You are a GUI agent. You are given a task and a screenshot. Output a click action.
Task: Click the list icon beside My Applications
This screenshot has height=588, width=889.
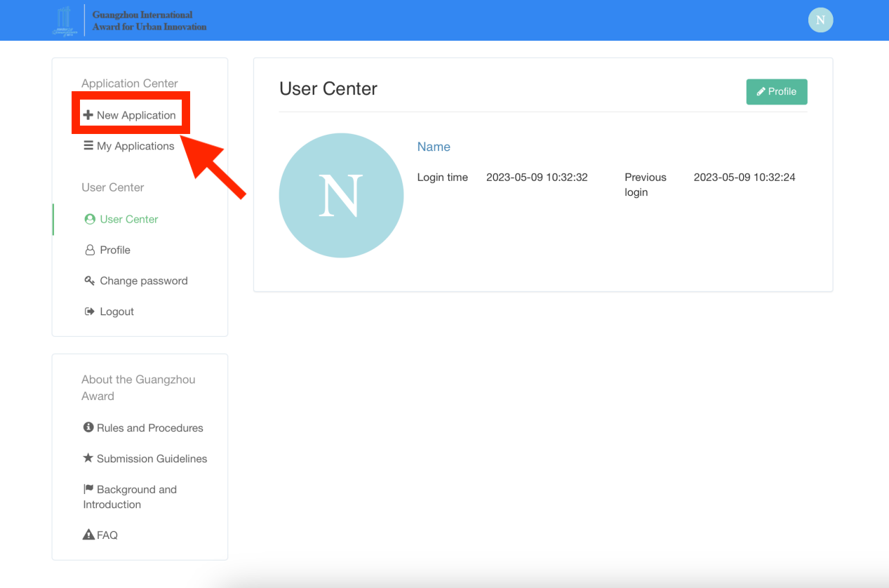coord(88,146)
